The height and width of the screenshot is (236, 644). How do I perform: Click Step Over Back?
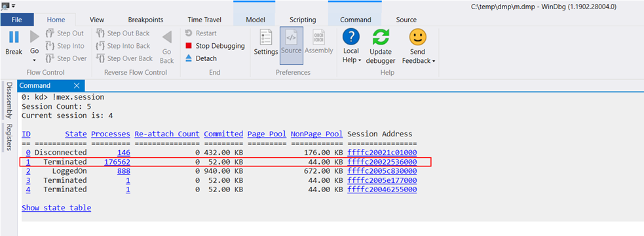pyautogui.click(x=124, y=58)
